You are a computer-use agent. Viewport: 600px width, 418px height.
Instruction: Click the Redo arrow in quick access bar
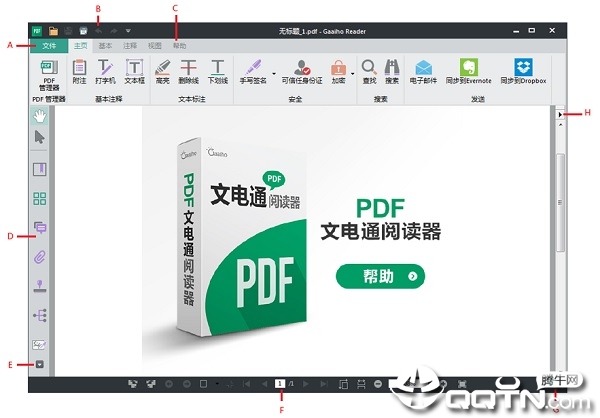(x=114, y=31)
